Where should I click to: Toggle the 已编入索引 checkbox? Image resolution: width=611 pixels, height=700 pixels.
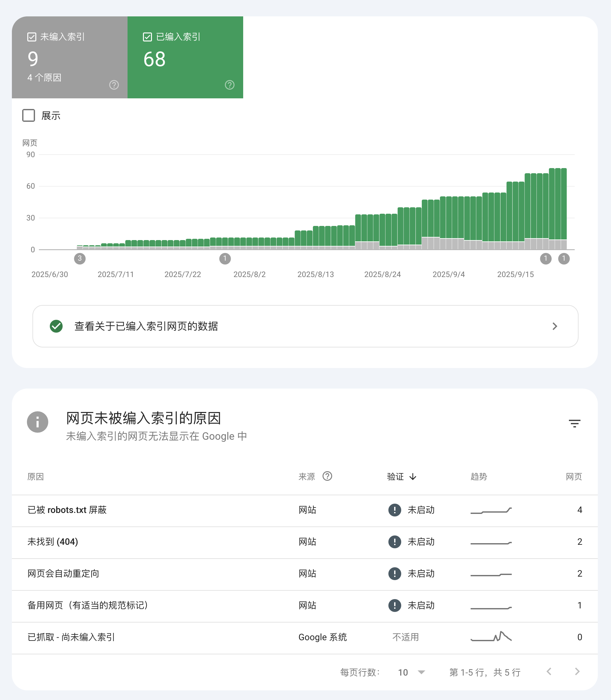pyautogui.click(x=147, y=37)
